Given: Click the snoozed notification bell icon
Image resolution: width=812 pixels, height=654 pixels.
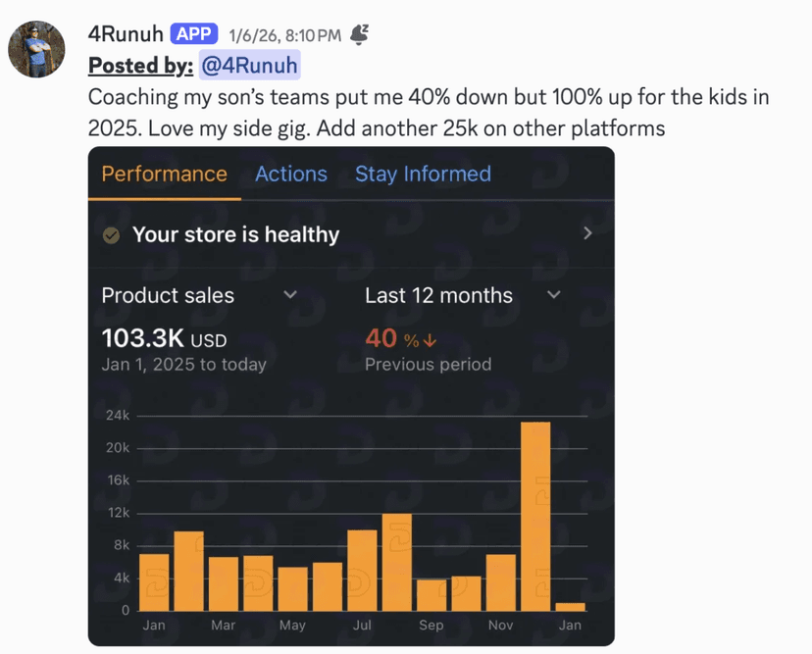Looking at the screenshot, I should 359,32.
